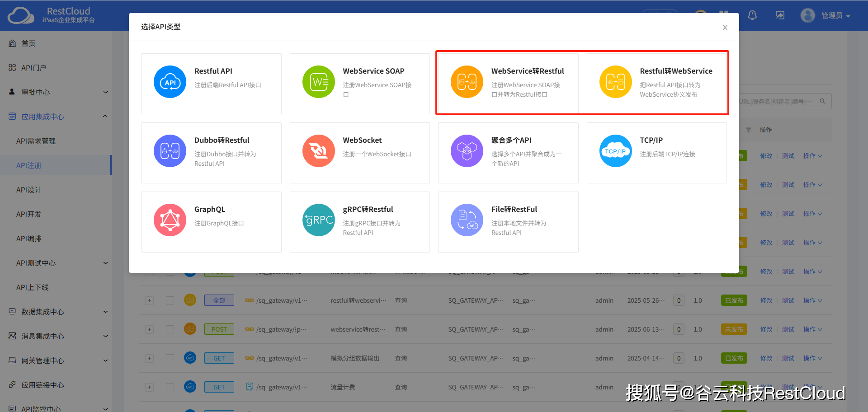This screenshot has width=868, height=412.
Task: Tick the checkbox beside the POST webservice转rest row
Action: pos(170,329)
